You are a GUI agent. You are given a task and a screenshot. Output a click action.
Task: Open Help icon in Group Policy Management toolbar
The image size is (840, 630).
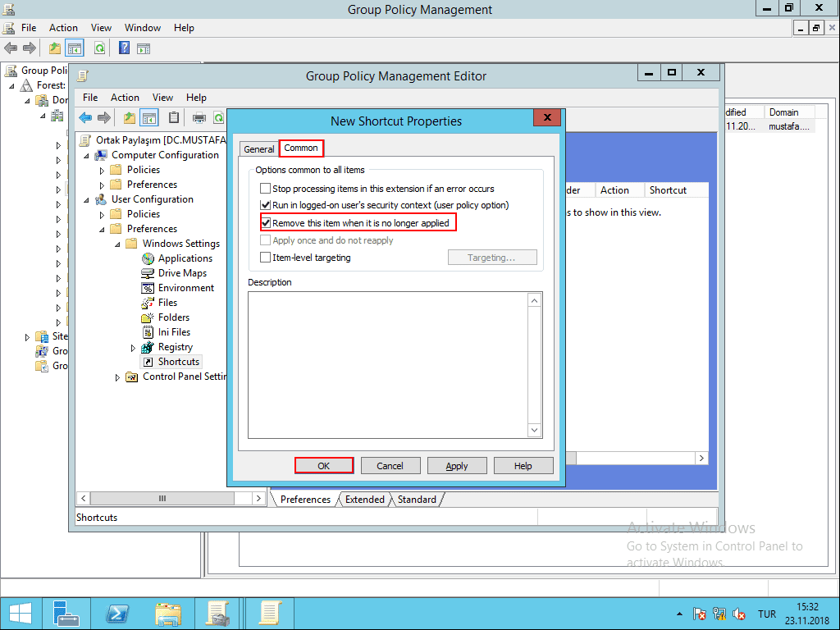click(125, 48)
